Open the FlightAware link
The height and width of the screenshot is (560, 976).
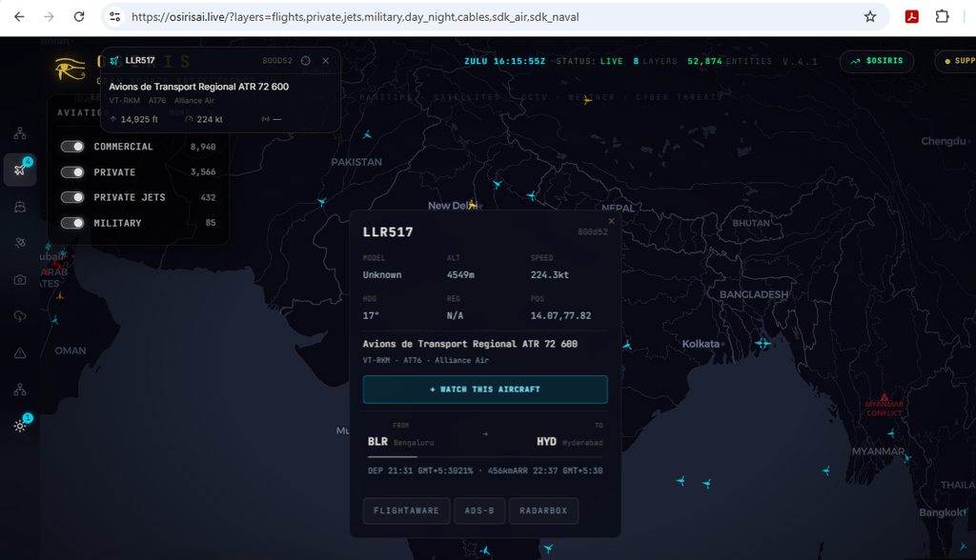(x=406, y=510)
